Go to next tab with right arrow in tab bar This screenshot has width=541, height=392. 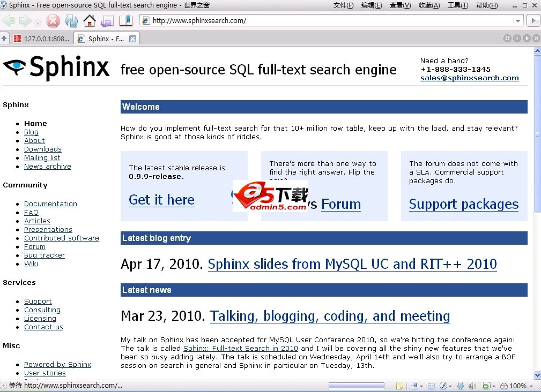[527, 39]
